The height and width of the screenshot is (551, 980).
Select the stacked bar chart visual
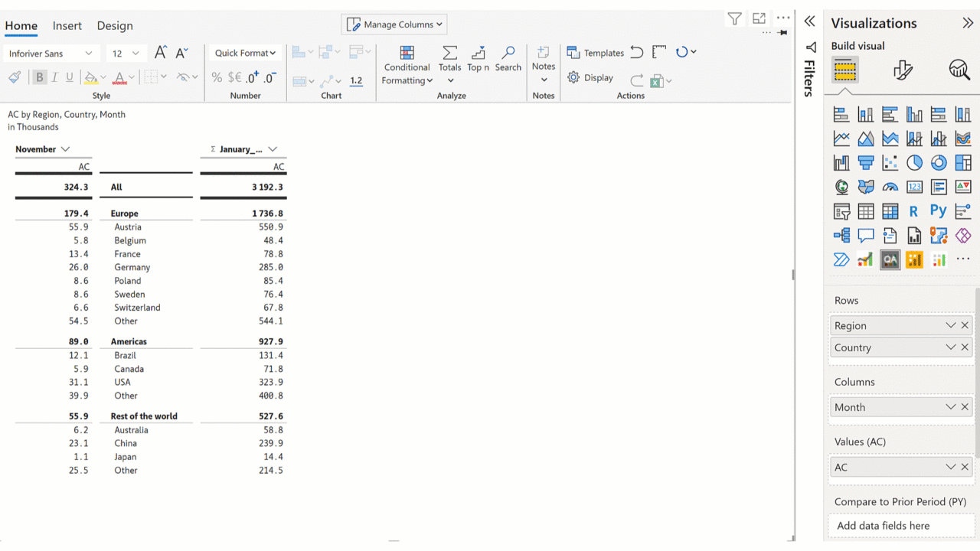click(x=841, y=115)
